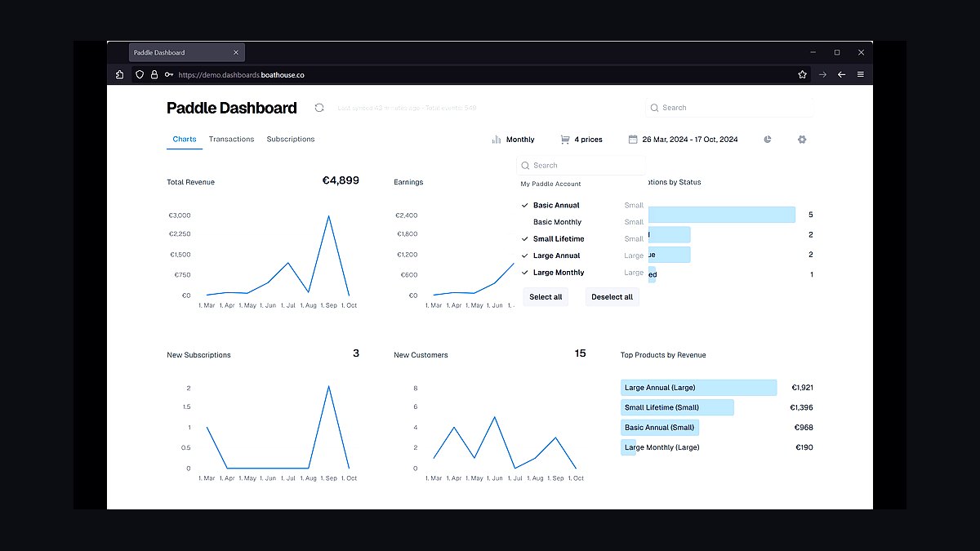Click the Paddle Dashboard page heading
This screenshot has height=551, width=980.
[232, 108]
